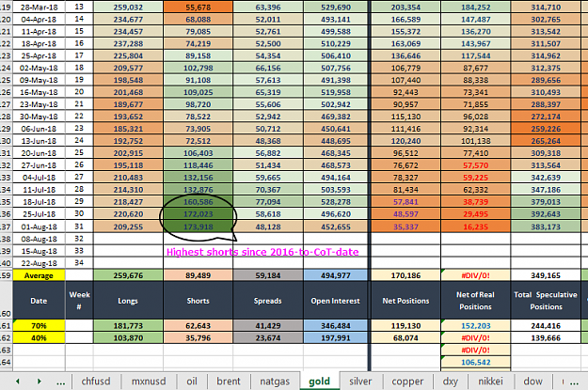Go to the dxy sheet tab

point(450,382)
